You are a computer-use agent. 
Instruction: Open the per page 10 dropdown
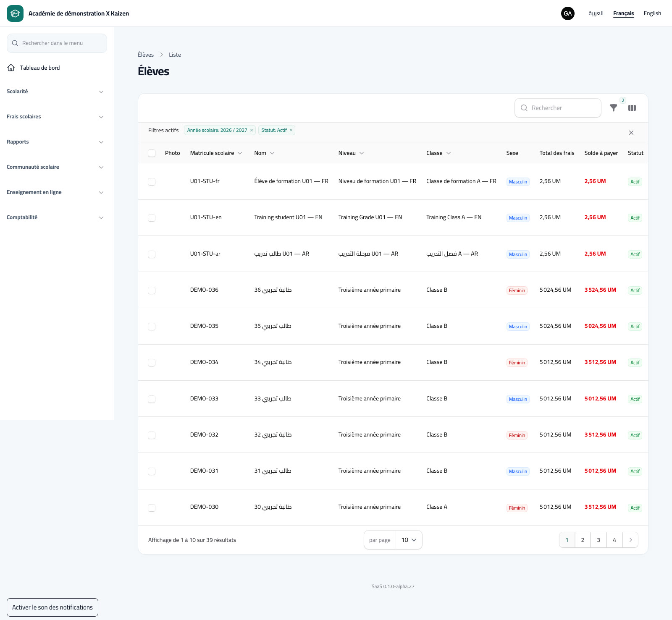409,540
